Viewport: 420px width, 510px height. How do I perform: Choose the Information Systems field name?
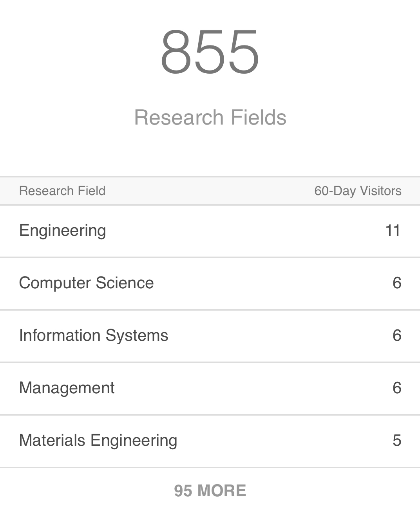pos(94,335)
